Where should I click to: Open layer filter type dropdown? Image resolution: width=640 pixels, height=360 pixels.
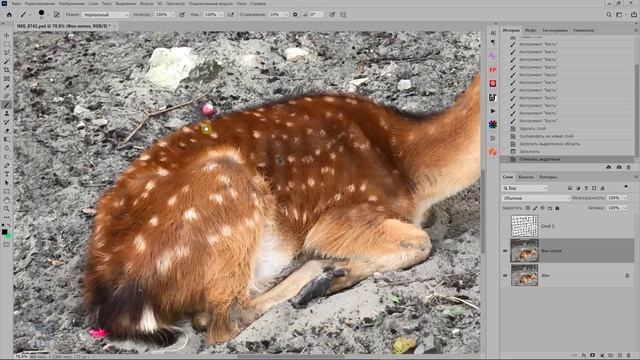click(524, 188)
